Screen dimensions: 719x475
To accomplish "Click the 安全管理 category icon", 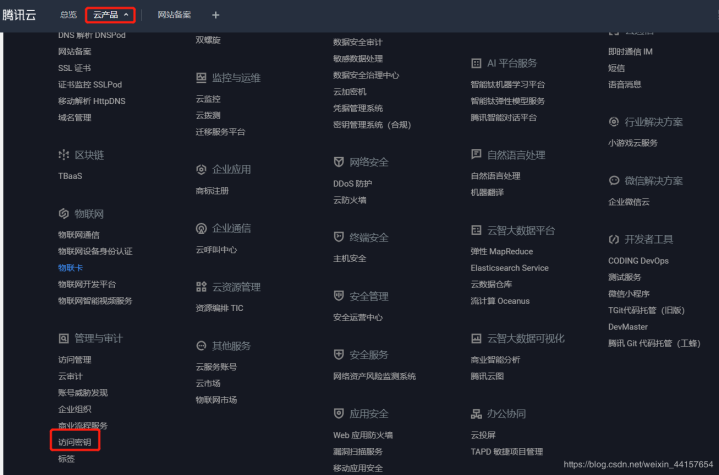I will tap(339, 296).
